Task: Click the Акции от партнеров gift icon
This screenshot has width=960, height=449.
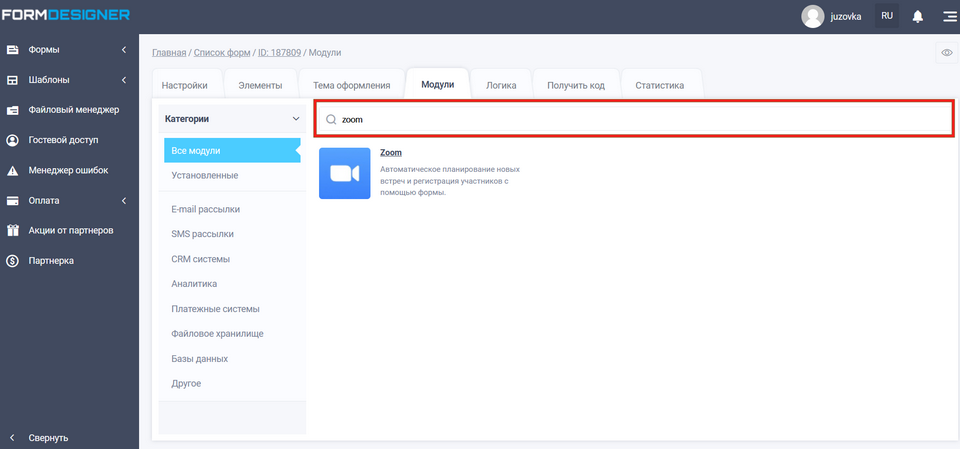Action: [x=12, y=230]
